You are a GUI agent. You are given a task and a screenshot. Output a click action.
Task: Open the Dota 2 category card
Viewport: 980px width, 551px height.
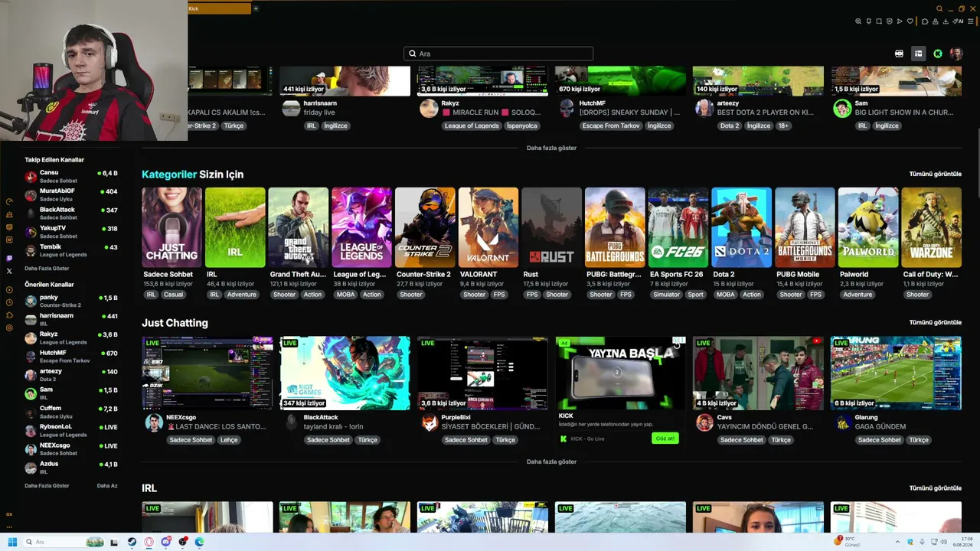click(x=742, y=227)
